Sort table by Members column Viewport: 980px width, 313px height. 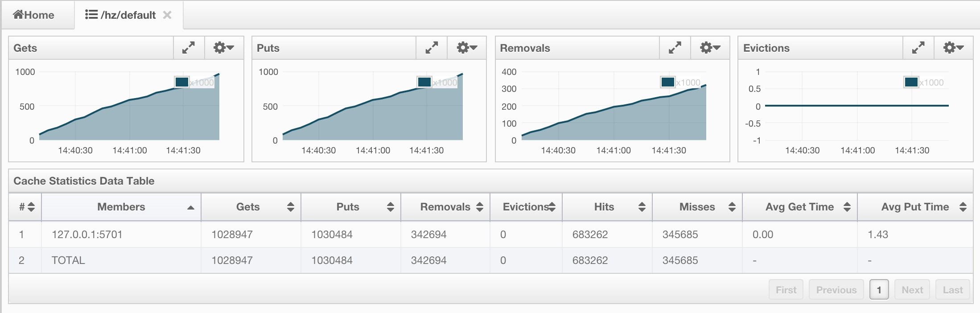(x=121, y=207)
